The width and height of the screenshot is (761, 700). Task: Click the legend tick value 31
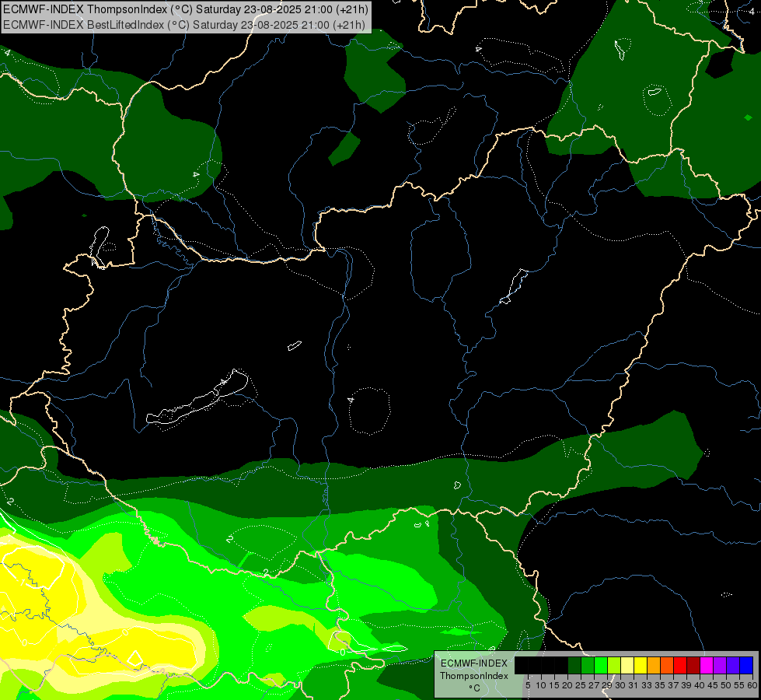coord(634,685)
